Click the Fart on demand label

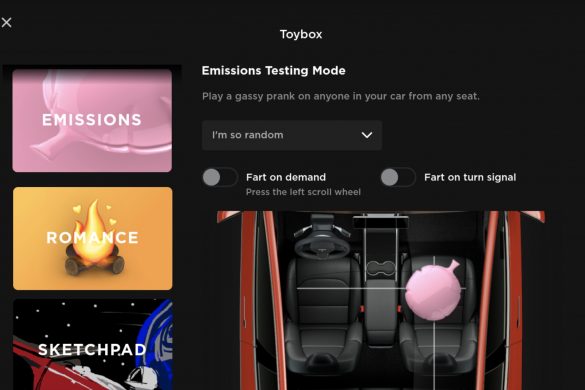pos(286,177)
